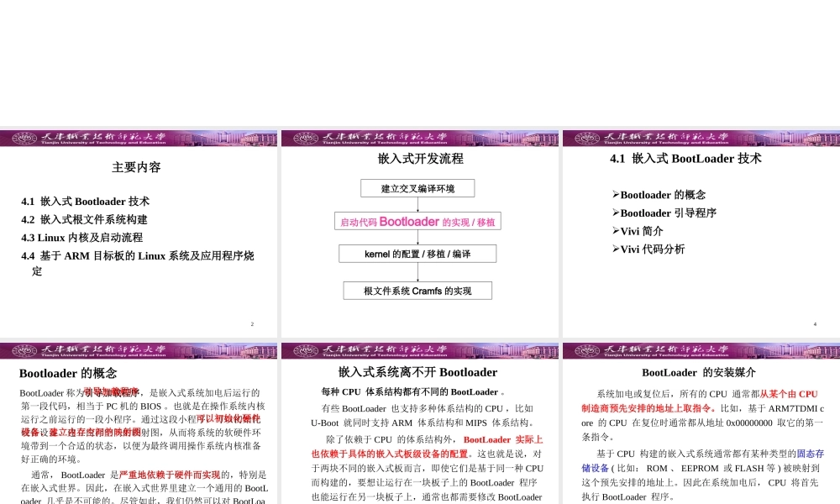Image resolution: width=840 pixels, height=504 pixels.
Task: Click the crest icon on slide Bootloader 的概念
Action: (x=24, y=350)
